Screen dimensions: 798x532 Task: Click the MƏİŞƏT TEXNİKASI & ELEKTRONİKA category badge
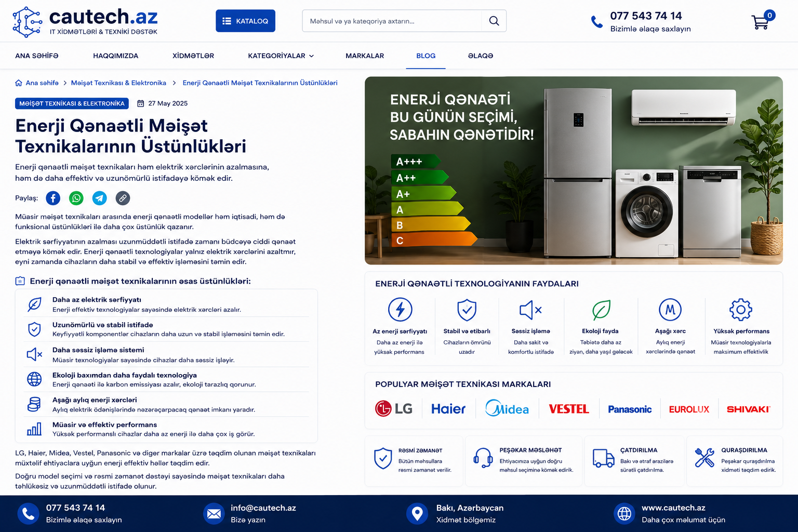(x=72, y=103)
